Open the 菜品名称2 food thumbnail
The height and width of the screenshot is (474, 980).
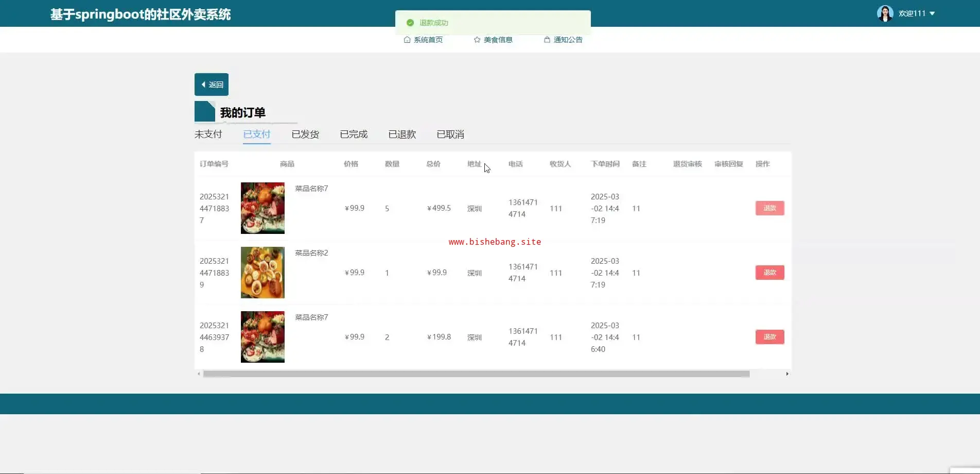262,273
